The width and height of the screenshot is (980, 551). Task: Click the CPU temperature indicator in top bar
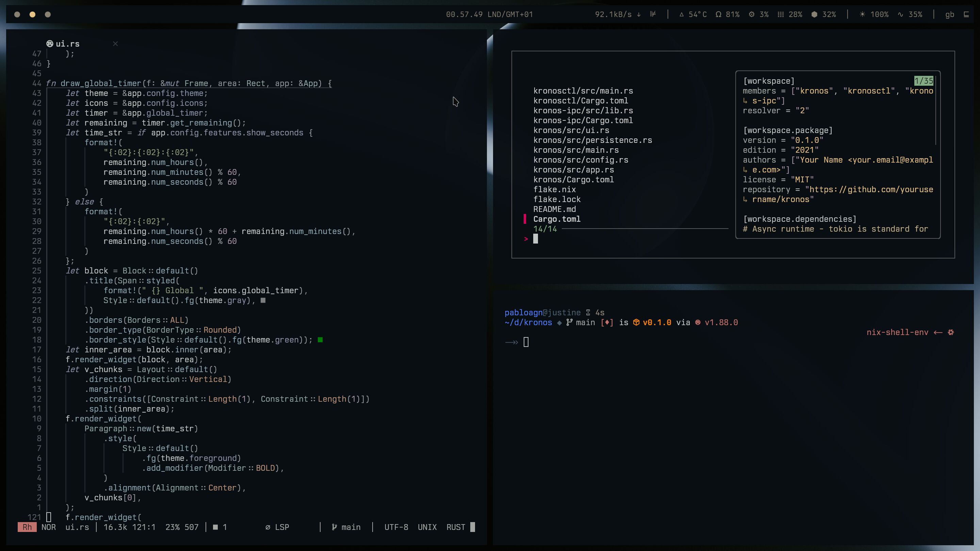pos(693,14)
